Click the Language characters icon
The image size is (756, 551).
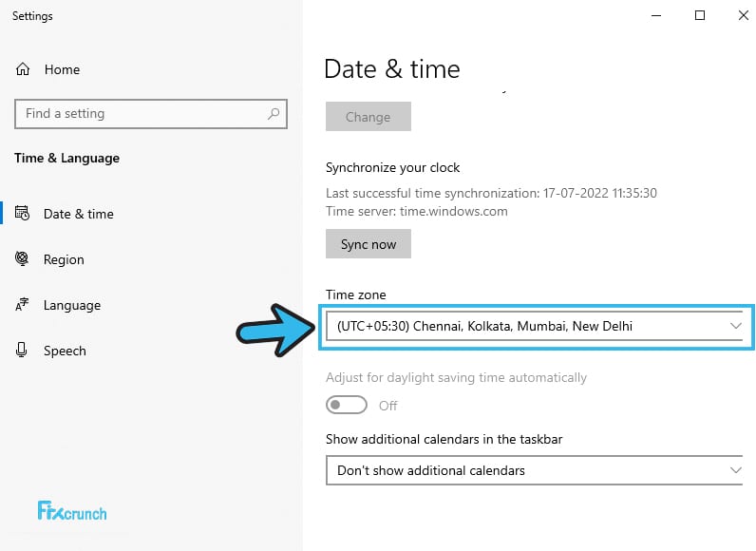[22, 305]
